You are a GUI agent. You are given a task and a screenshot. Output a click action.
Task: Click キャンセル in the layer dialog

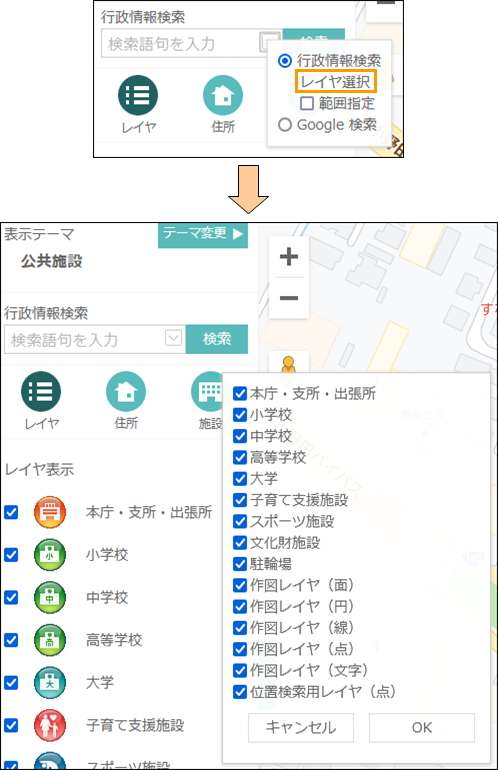pyautogui.click(x=301, y=727)
